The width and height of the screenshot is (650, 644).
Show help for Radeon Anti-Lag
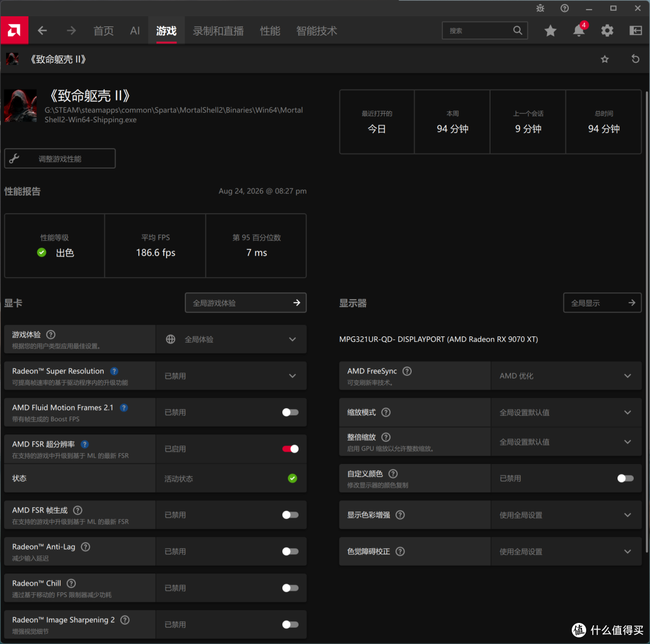tap(85, 546)
